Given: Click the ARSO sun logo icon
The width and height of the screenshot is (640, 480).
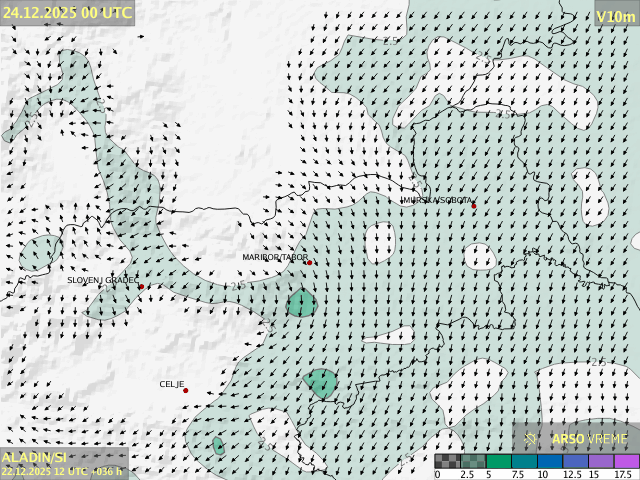Looking at the screenshot, I should click(x=531, y=438).
